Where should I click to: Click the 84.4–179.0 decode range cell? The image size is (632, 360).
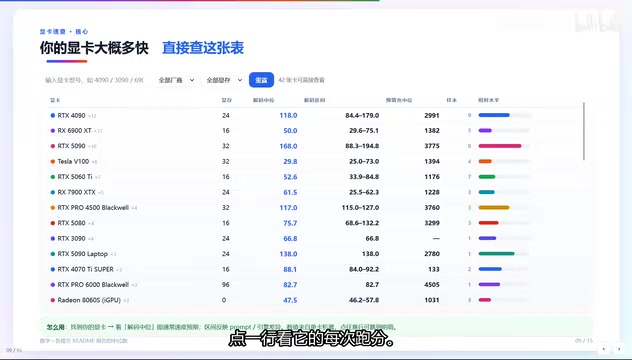(362, 115)
